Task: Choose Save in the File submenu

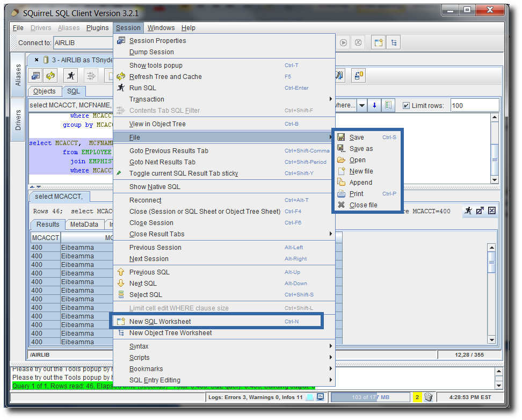Action: pos(367,137)
